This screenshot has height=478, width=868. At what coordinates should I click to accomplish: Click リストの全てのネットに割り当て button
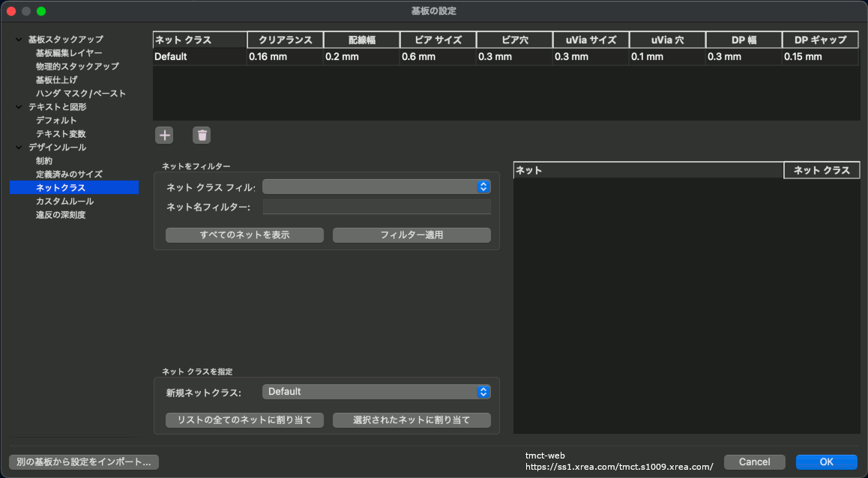click(x=244, y=420)
